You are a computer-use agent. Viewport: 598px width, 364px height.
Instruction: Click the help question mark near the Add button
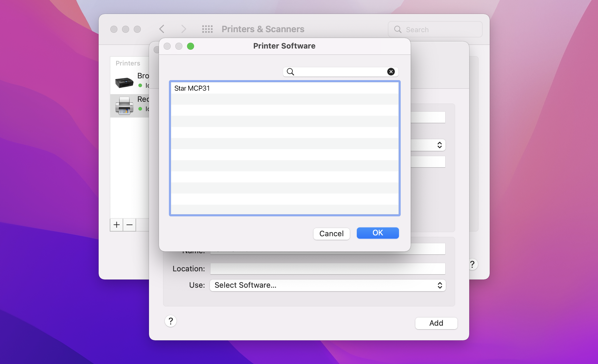(171, 321)
